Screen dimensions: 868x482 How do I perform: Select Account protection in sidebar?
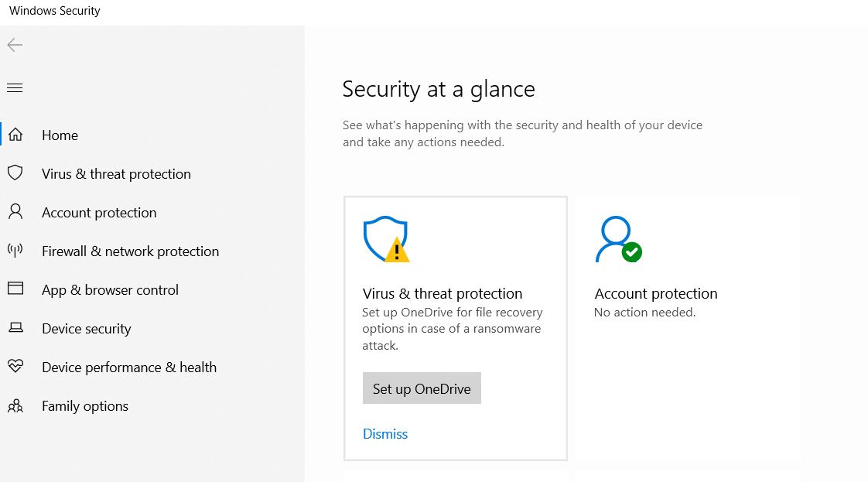tap(99, 213)
